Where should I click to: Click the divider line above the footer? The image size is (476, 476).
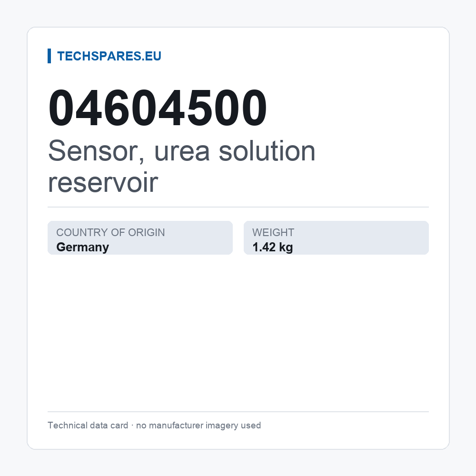point(238,412)
